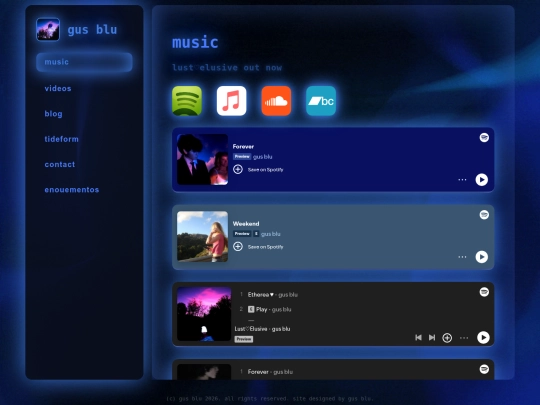Open the Apple Music link icon

[x=231, y=101]
